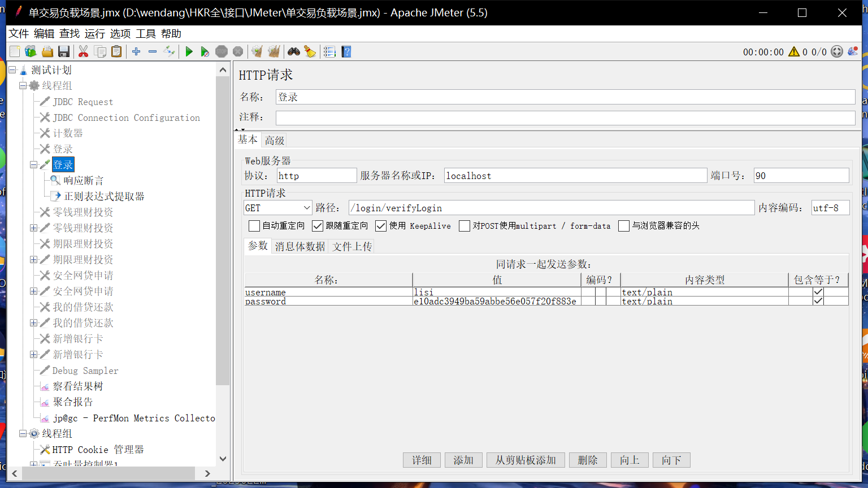Collapse the 测试计划 tree node
The height and width of the screenshot is (488, 868).
click(12, 70)
